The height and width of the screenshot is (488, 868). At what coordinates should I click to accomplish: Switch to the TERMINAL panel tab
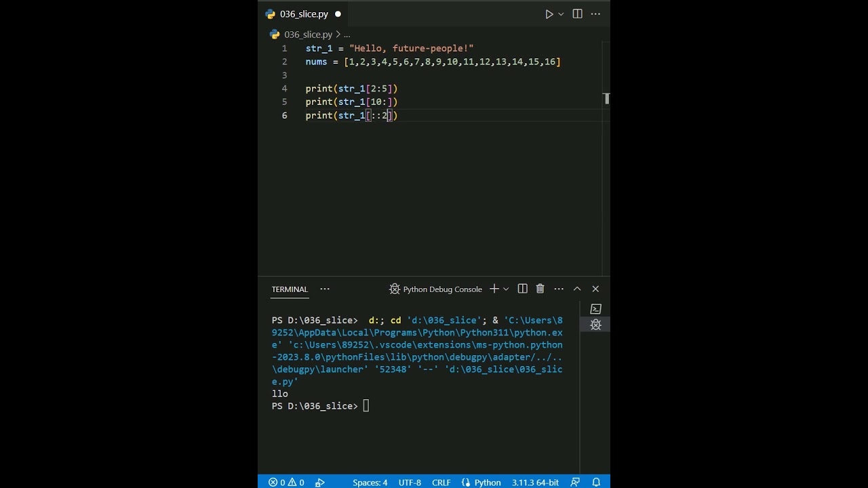(290, 289)
